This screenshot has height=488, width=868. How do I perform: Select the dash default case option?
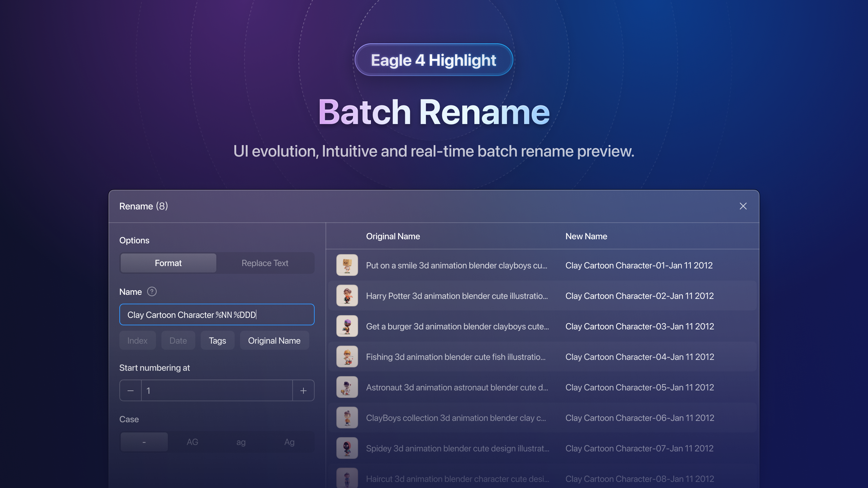pyautogui.click(x=144, y=442)
